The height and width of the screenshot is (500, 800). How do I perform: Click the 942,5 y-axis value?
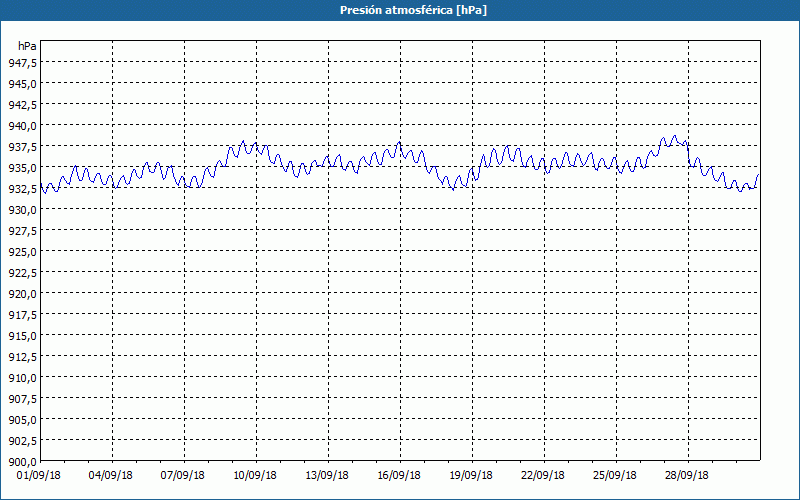tap(22, 105)
